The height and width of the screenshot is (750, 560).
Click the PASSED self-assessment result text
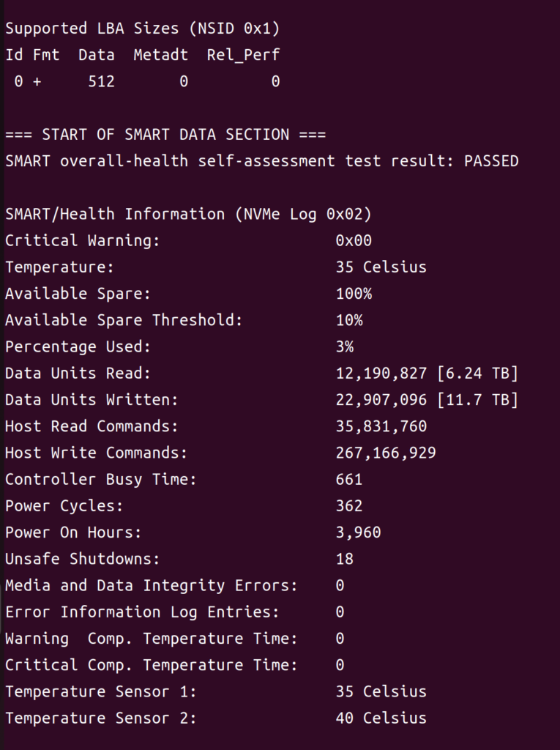pos(490,161)
